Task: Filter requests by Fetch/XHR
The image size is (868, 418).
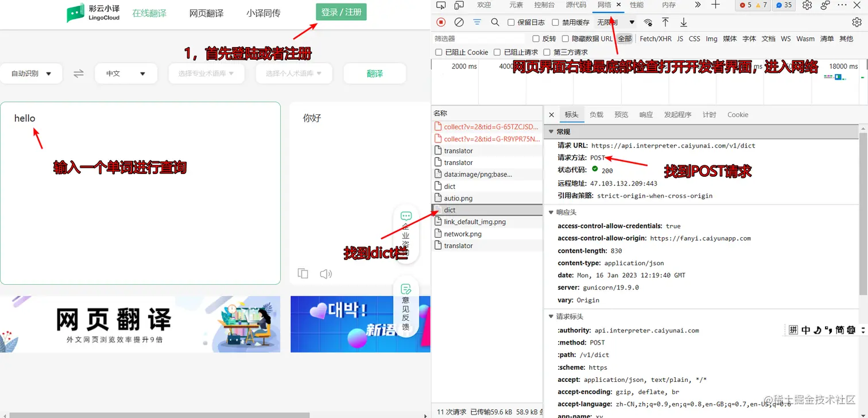Action: (656, 38)
